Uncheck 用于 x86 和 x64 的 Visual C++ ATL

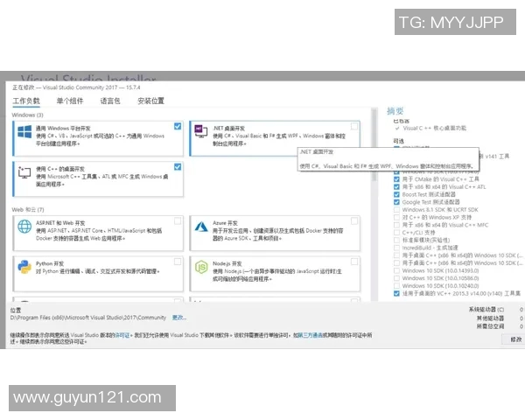396,187
